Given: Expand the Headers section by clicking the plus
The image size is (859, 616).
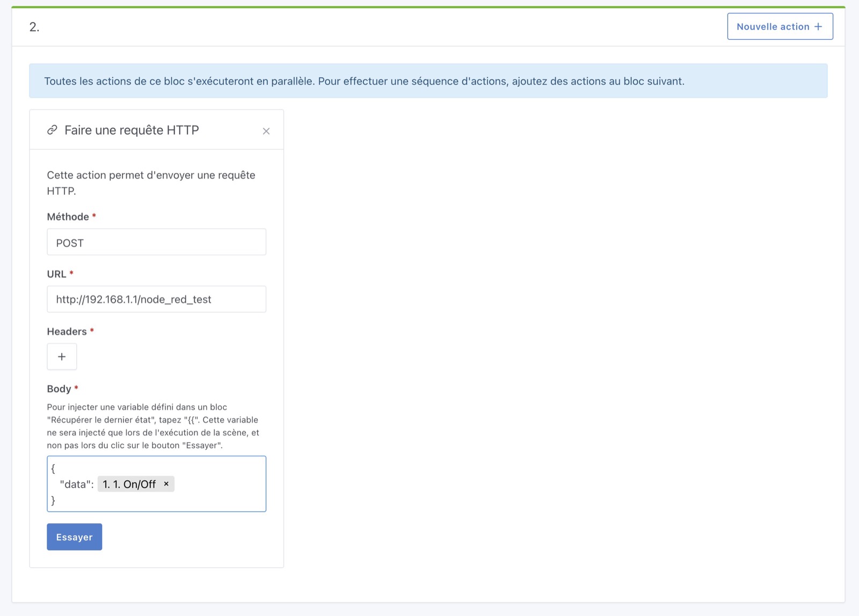Looking at the screenshot, I should point(62,356).
